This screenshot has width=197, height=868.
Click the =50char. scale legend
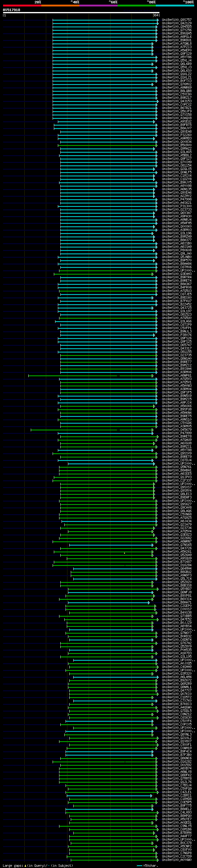point(147,865)
